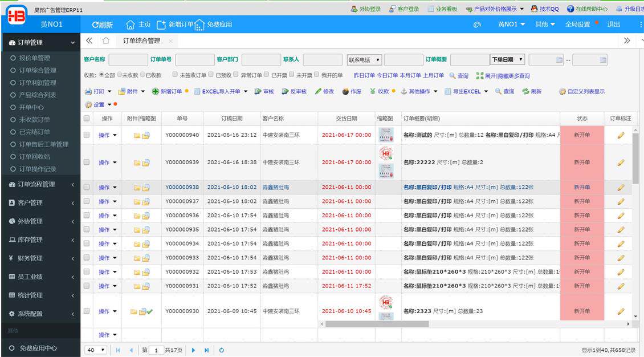Enable the 异常订单 checkbox filter
Viewport: 644px width, 357px height.
236,75
